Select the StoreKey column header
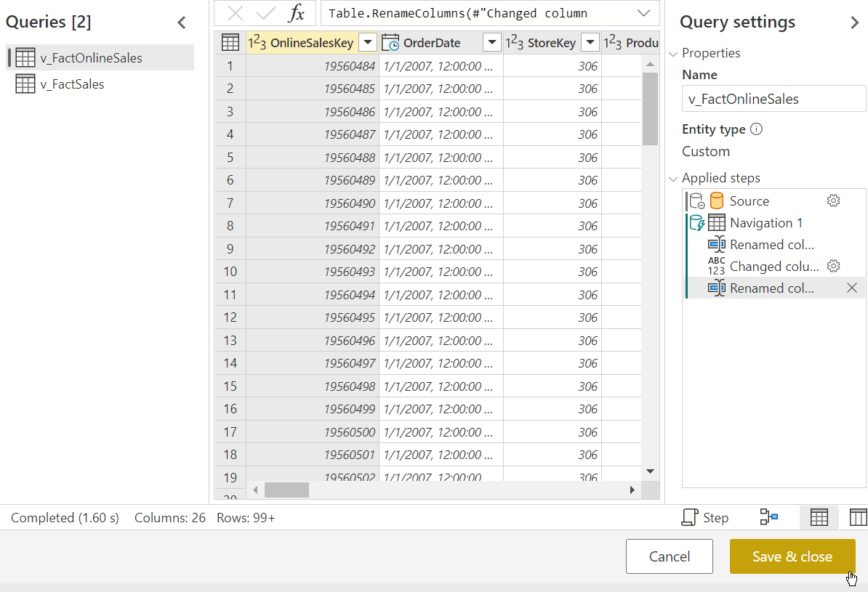868x592 pixels. pos(551,43)
